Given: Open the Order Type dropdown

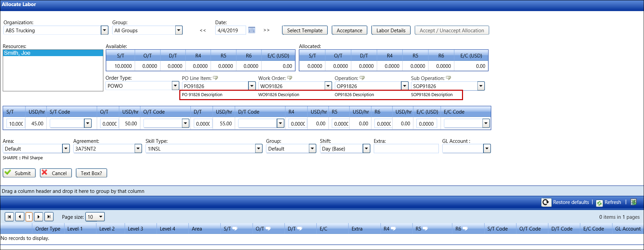Looking at the screenshot, I should pyautogui.click(x=175, y=86).
